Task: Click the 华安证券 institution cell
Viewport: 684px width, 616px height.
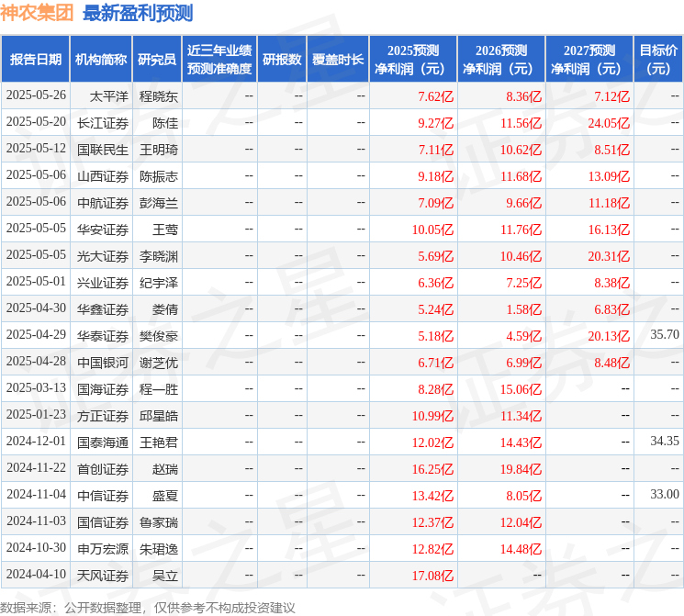Action: tap(103, 230)
